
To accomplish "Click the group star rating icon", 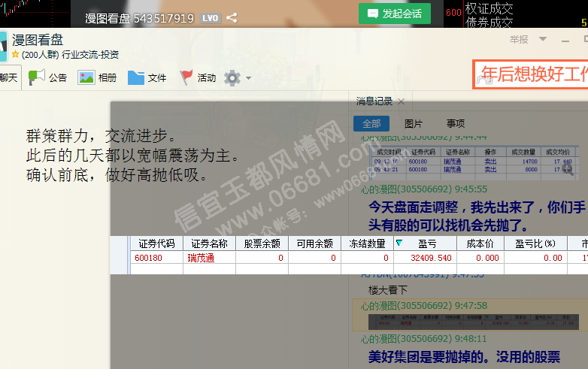I will click(x=15, y=54).
